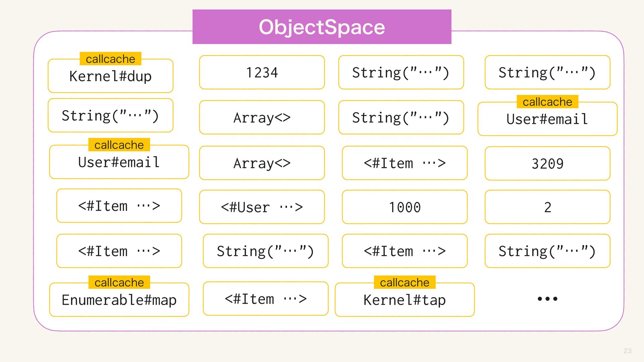Image resolution: width=644 pixels, height=362 pixels.
Task: Click <#Item …> box directly above 1000
Action: pyautogui.click(x=405, y=163)
